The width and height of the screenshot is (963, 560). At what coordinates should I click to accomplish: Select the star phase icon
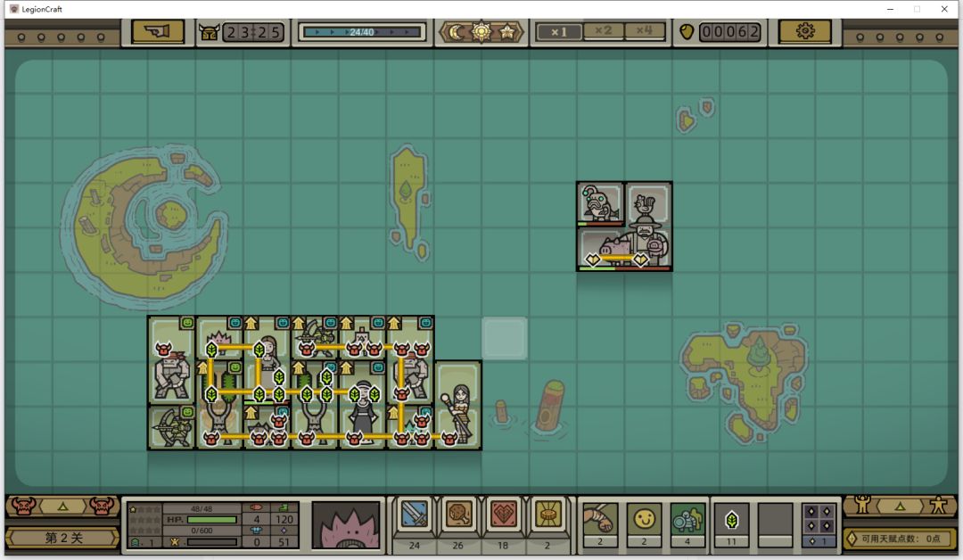tap(507, 32)
